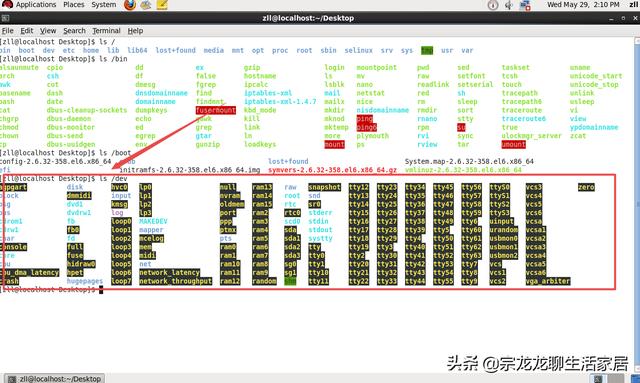Viewport: 640px width, 383px height.
Task: Open the Terminal menu
Action: point(106,31)
